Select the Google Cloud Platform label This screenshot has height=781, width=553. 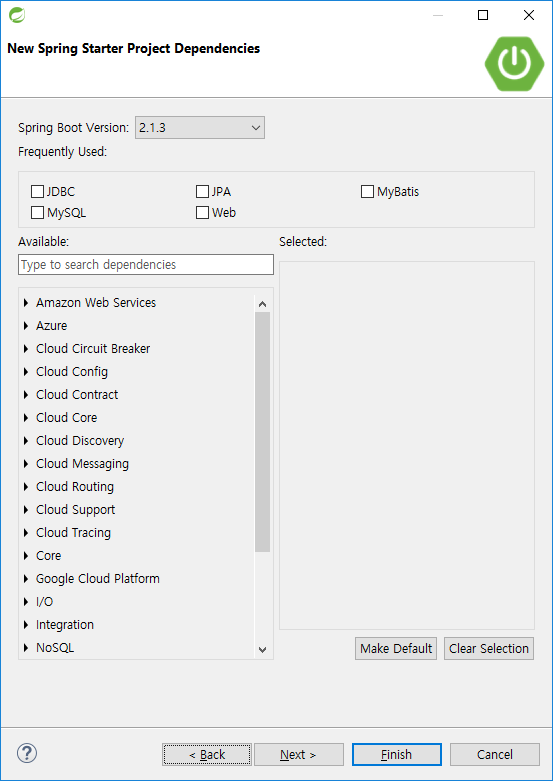click(98, 578)
